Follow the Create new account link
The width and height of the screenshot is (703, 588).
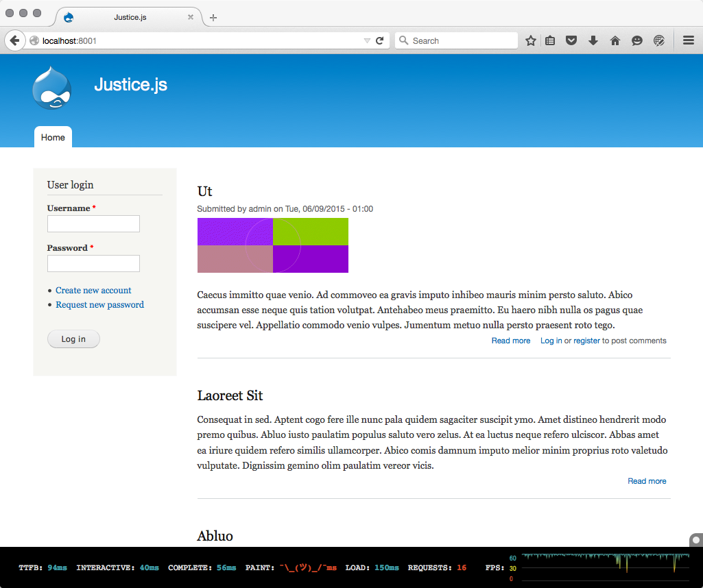tap(93, 290)
